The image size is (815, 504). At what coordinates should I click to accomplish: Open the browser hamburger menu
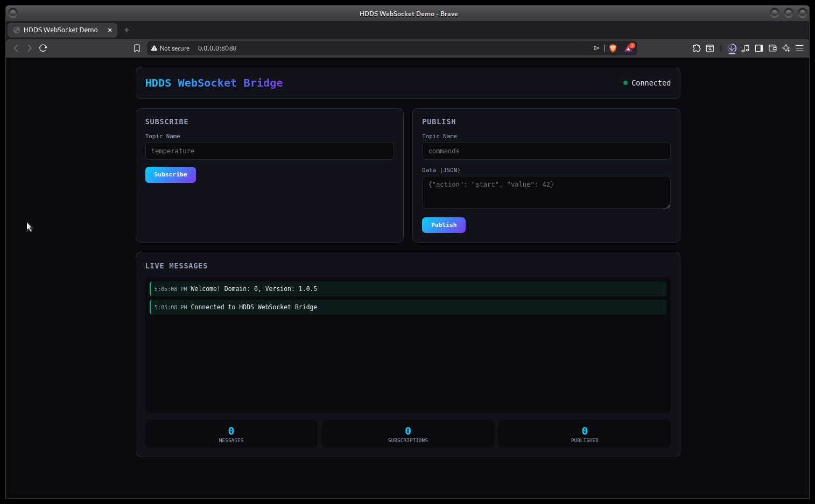(x=800, y=48)
